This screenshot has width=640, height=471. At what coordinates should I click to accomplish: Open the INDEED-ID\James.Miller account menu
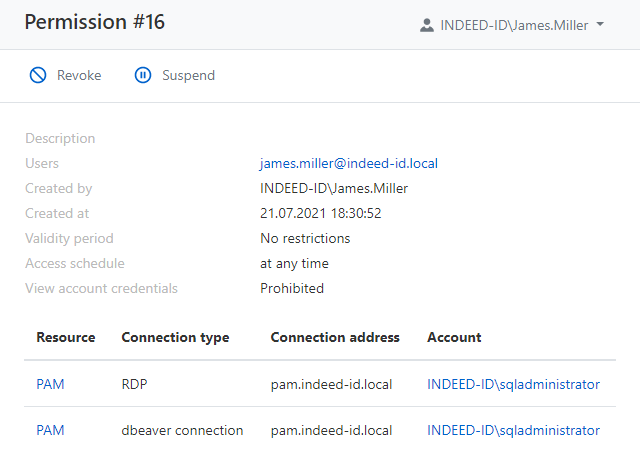click(x=513, y=25)
